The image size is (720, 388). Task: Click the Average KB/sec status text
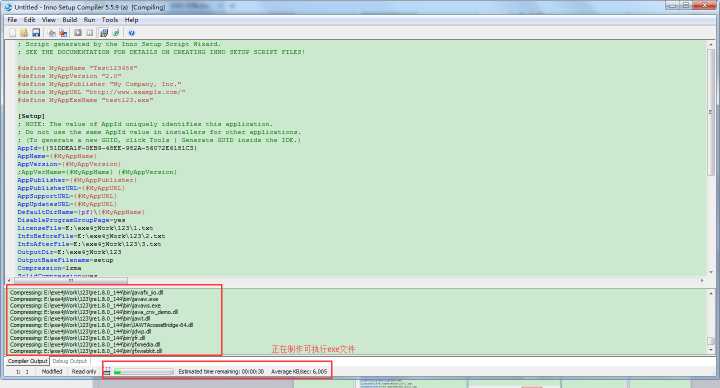click(299, 371)
